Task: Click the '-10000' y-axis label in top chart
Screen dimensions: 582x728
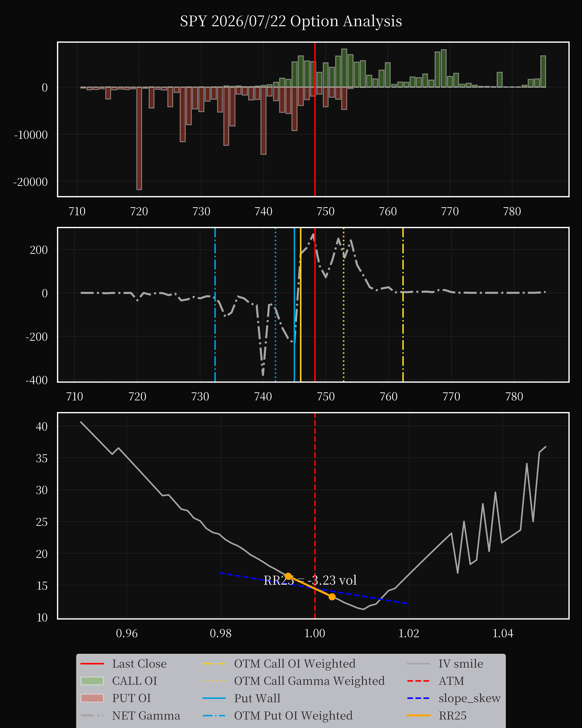Action: click(x=31, y=135)
